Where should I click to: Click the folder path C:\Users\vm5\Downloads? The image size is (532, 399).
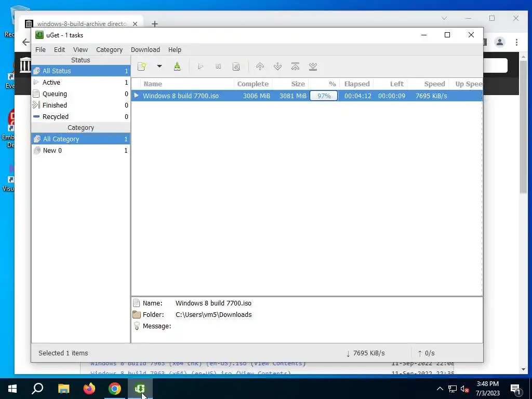(x=214, y=314)
